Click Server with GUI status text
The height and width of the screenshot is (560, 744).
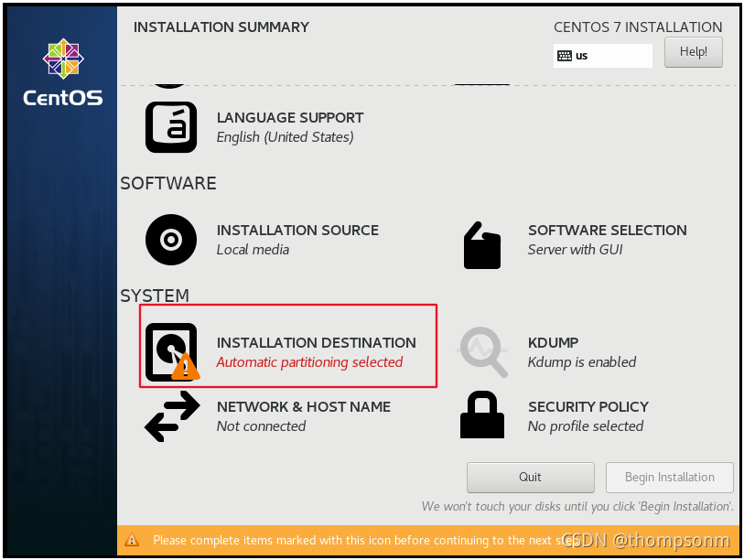575,250
